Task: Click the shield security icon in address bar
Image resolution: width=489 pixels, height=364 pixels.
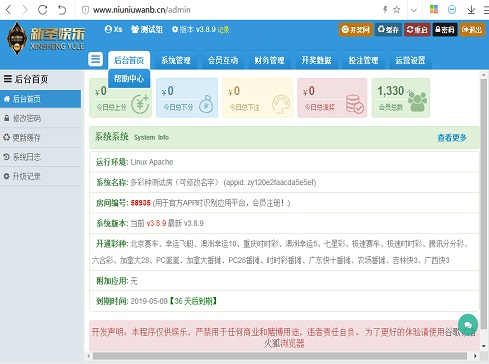Action: (85, 10)
